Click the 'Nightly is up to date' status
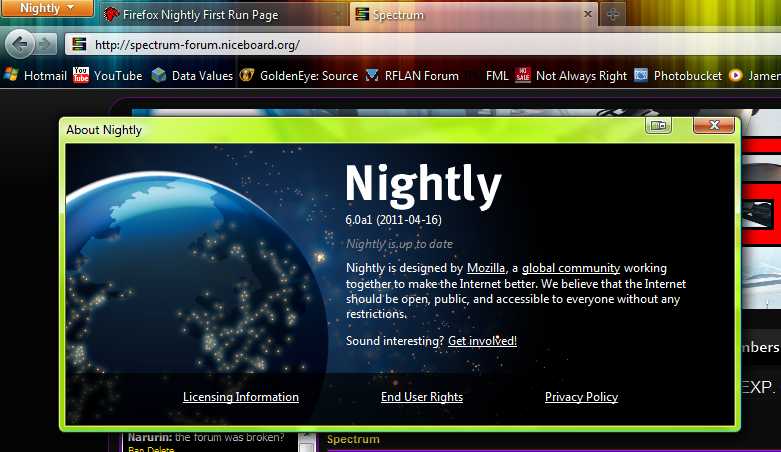 [399, 244]
